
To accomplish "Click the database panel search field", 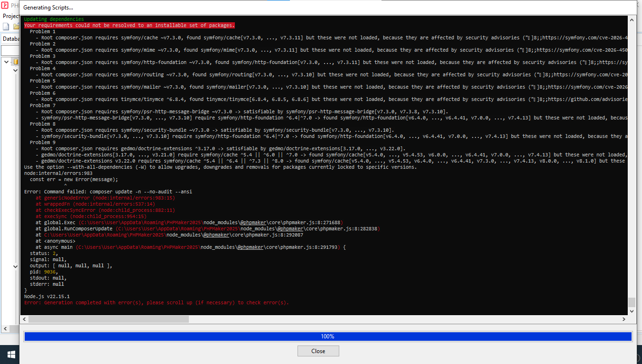I will click(x=10, y=51).
